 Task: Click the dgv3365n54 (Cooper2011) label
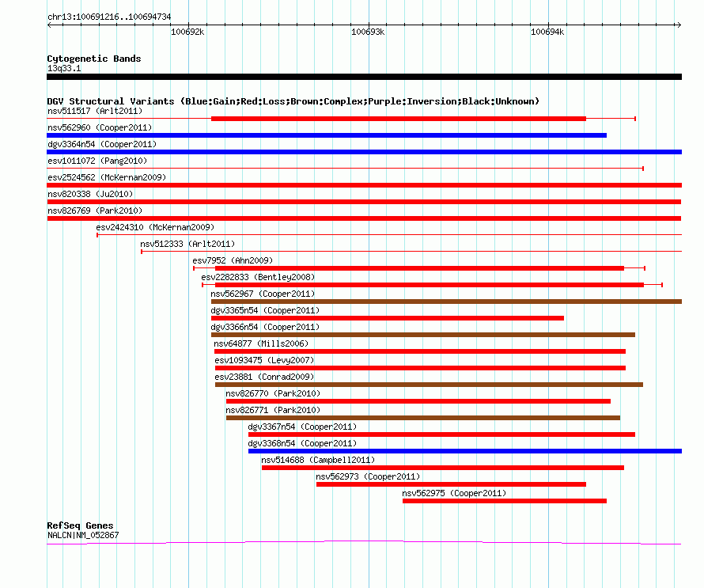pyautogui.click(x=265, y=310)
